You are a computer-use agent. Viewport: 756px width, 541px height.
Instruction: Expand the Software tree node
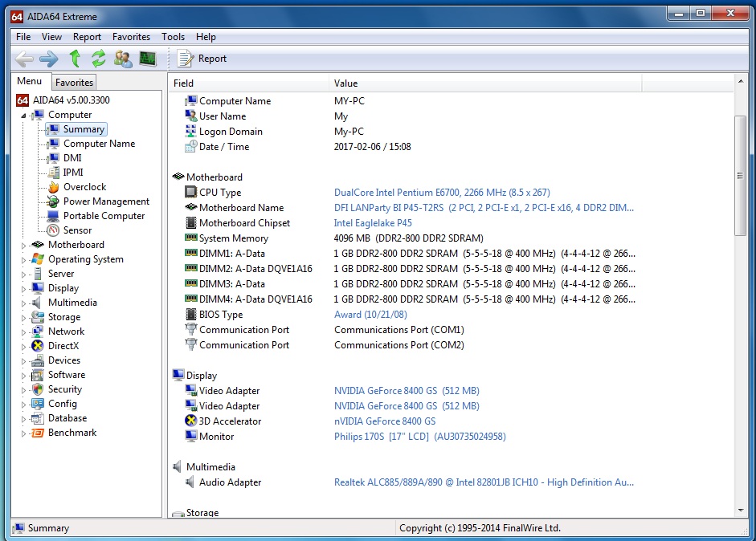click(23, 376)
